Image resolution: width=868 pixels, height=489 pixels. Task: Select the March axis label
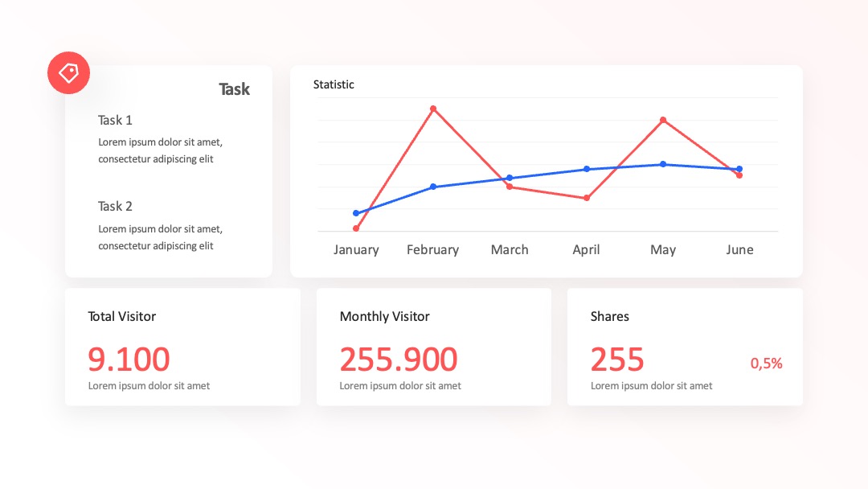510,250
